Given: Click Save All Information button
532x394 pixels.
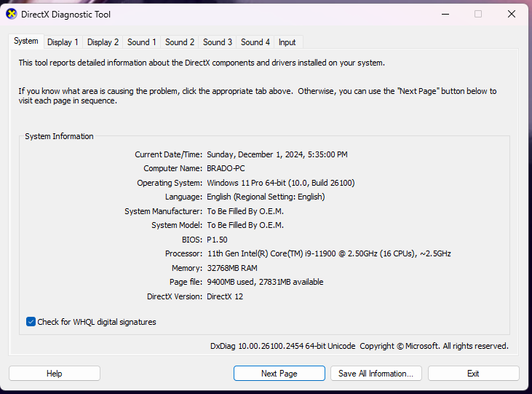Looking at the screenshot, I should [376, 374].
